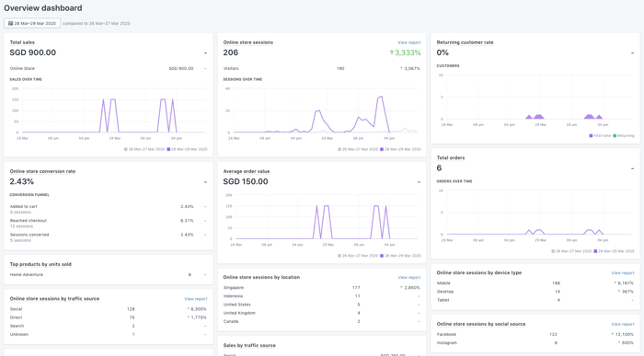This screenshot has width=644, height=356.
Task: Click the Home Adventure product row
Action: point(109,275)
